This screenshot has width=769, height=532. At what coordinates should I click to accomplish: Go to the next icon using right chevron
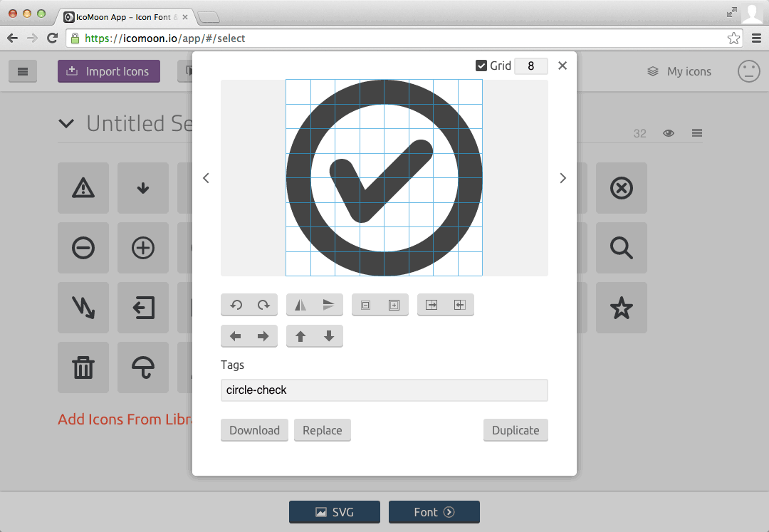pos(563,178)
